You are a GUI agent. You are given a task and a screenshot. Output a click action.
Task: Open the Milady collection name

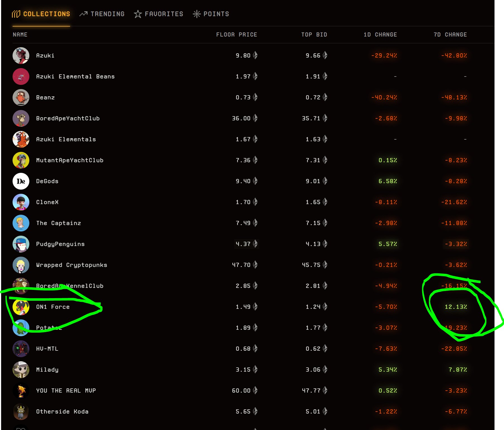pos(47,370)
